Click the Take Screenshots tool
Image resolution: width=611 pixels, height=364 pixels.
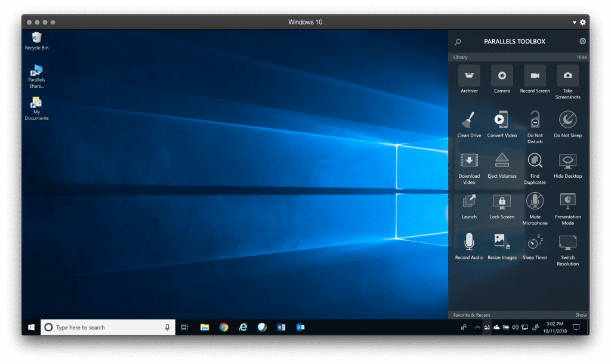point(567,76)
